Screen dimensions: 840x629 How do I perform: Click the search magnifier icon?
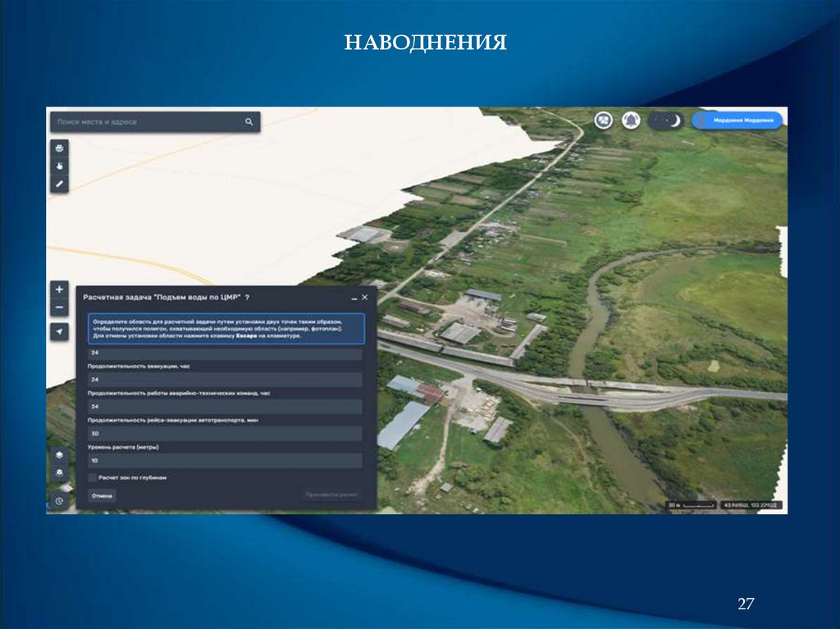tap(249, 122)
